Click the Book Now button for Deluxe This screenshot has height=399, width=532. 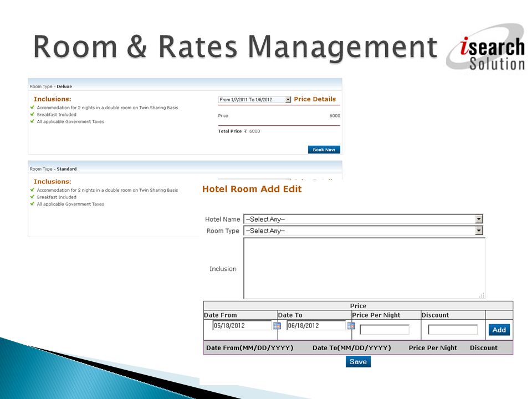coord(324,150)
